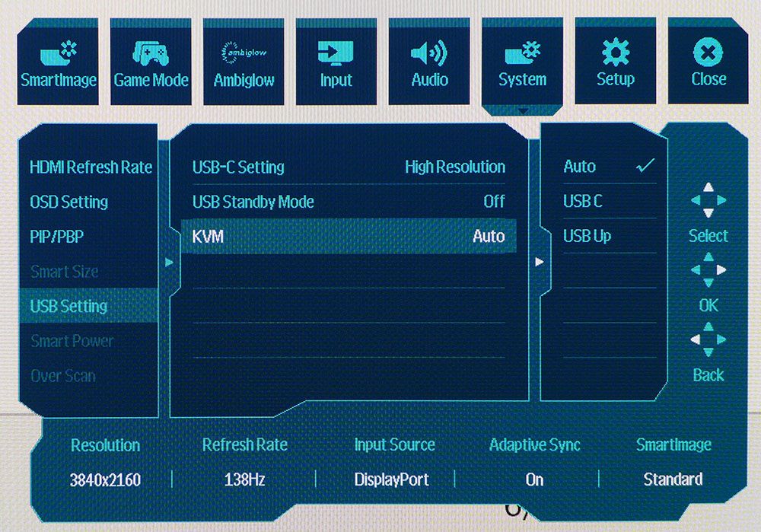This screenshot has width=761, height=532.
Task: Click the Adaptive Sync status label
Action: coord(535,445)
